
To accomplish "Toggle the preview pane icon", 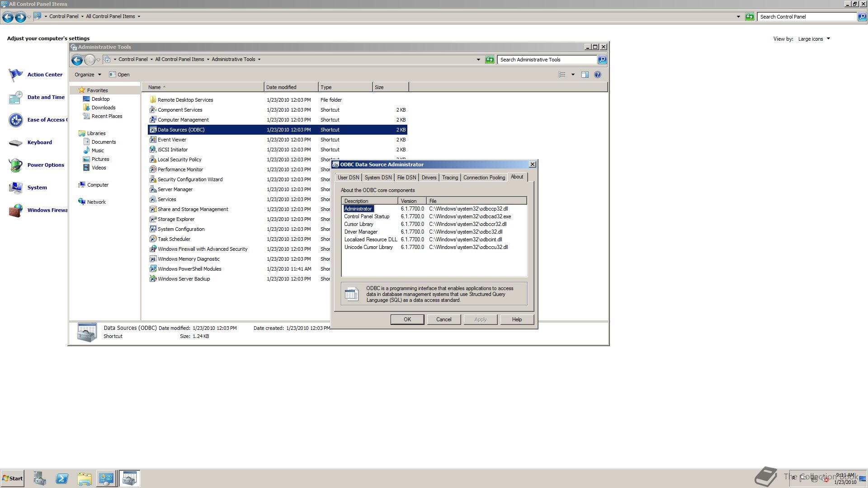I will [x=585, y=75].
